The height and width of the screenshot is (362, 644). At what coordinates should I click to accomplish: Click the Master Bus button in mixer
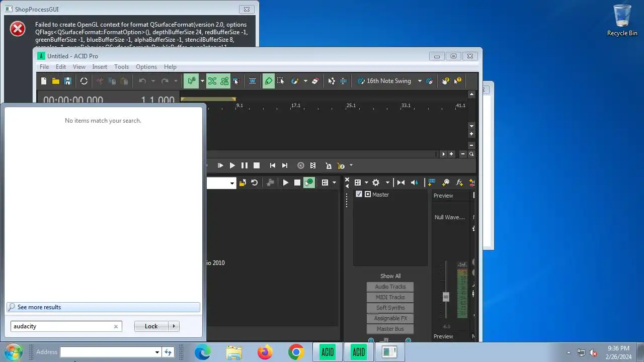tap(390, 329)
